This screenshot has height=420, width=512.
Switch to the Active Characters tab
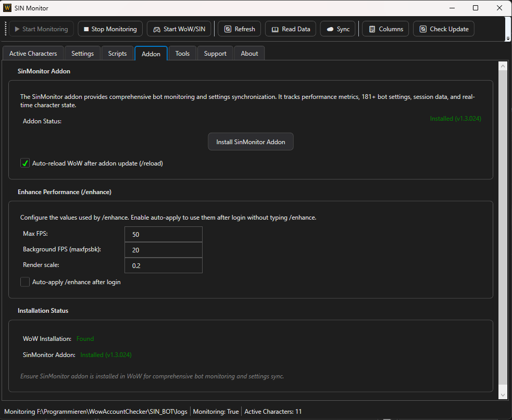[x=33, y=53]
